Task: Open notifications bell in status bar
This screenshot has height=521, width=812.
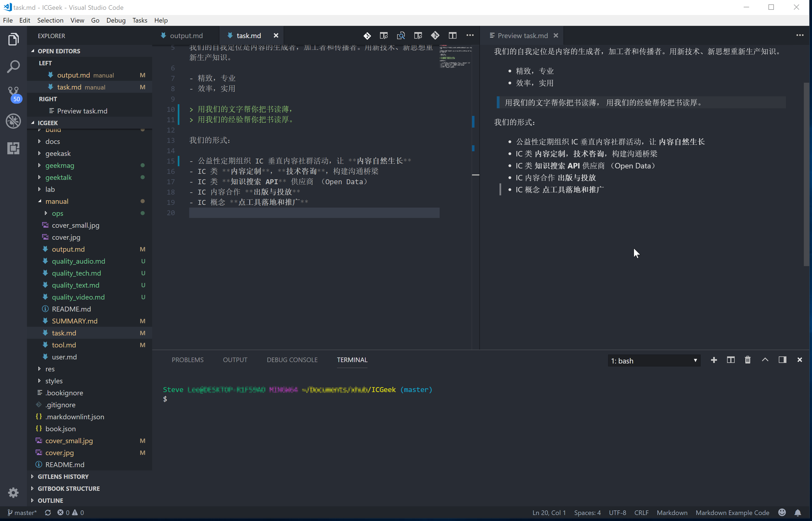Action: [x=798, y=513]
